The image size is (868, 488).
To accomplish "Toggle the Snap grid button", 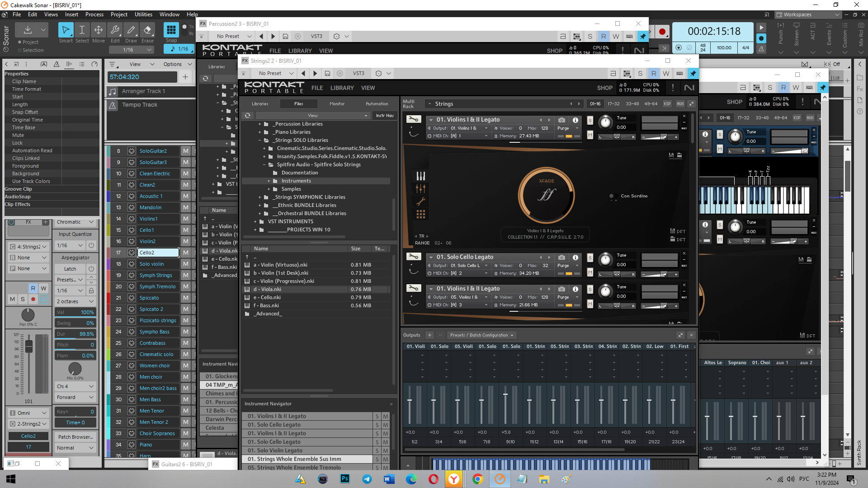I will (171, 30).
